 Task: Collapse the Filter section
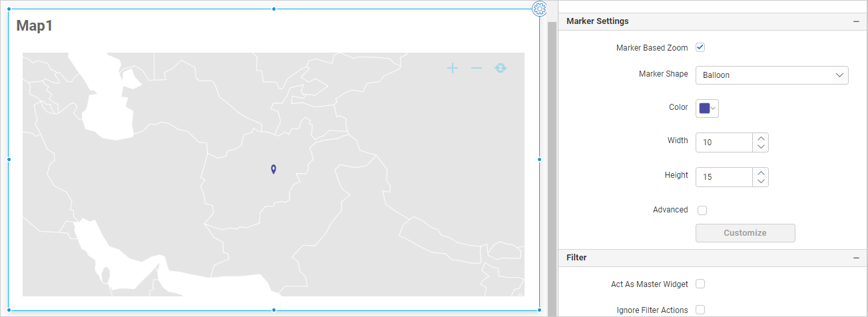[856, 258]
